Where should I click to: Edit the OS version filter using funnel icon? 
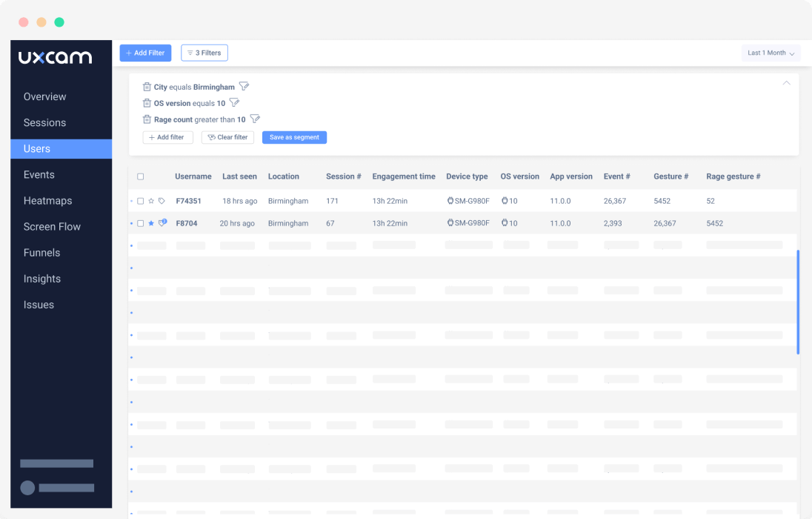(235, 103)
